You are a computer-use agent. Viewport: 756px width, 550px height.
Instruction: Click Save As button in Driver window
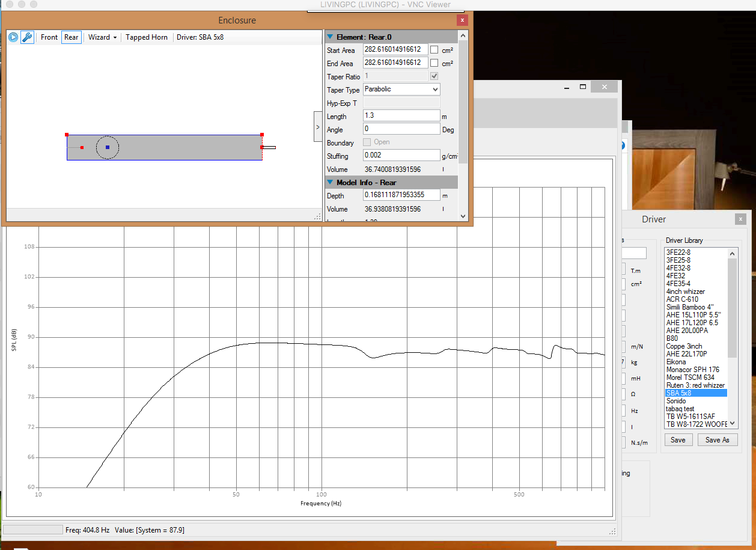coord(717,440)
